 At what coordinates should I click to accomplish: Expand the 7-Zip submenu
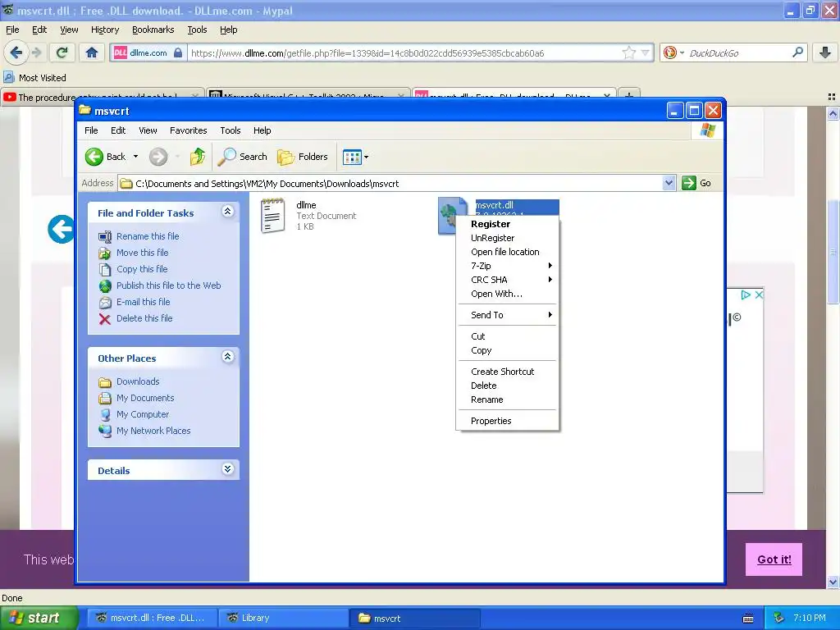click(507, 266)
